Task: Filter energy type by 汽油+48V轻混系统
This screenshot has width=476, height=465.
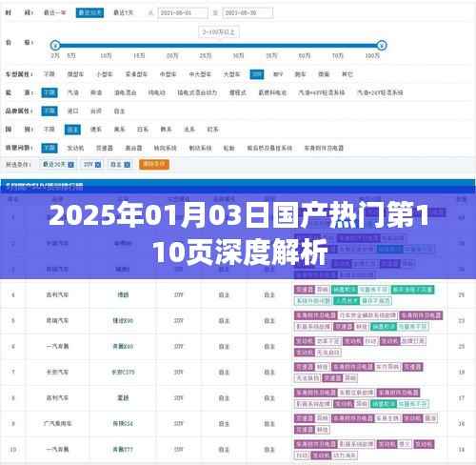Action: click(x=322, y=92)
